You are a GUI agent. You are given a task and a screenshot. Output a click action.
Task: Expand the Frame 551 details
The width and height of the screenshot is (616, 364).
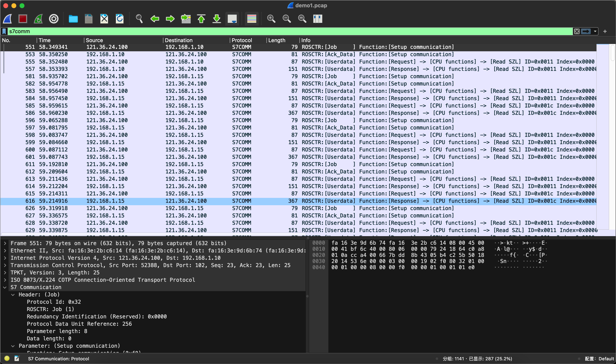coord(5,243)
